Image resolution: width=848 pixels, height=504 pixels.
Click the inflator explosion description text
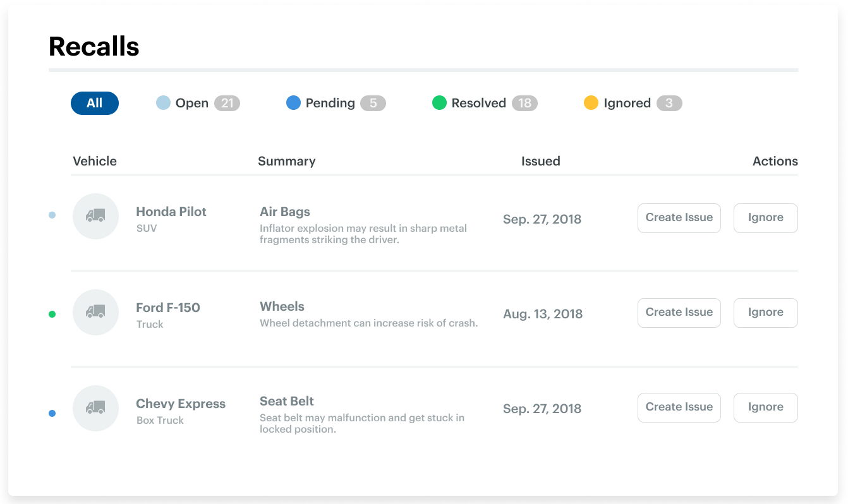363,234
